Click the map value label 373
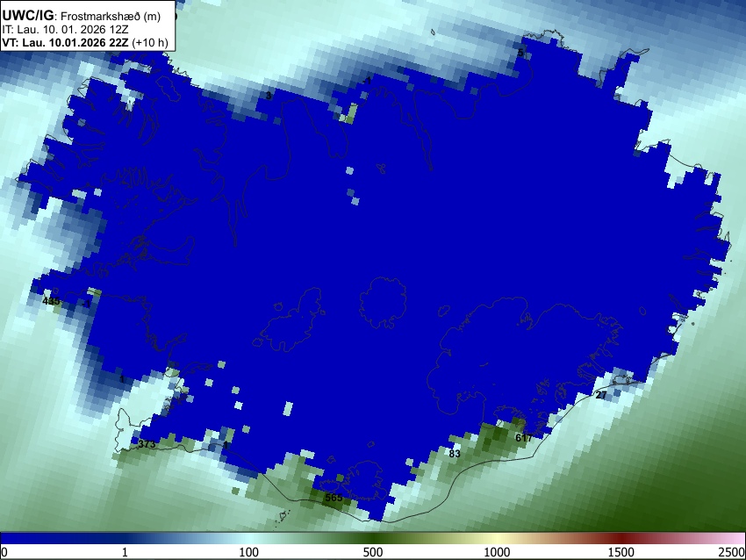 click(x=147, y=444)
